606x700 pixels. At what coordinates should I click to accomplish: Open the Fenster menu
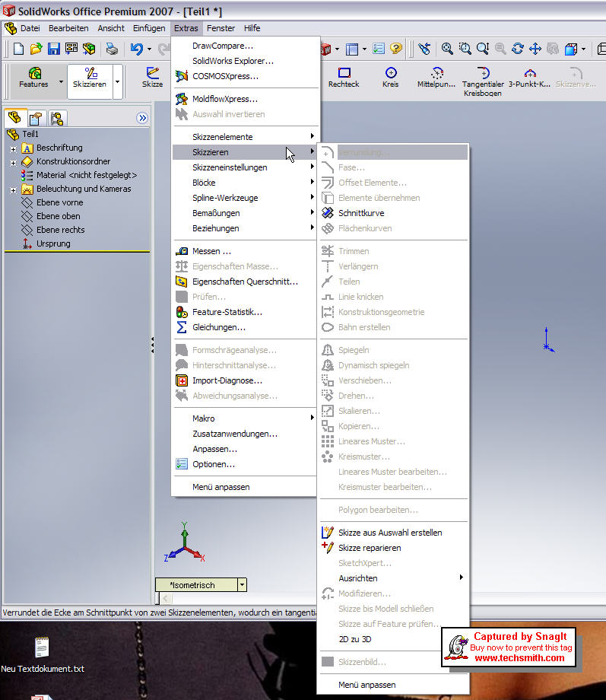coord(221,28)
